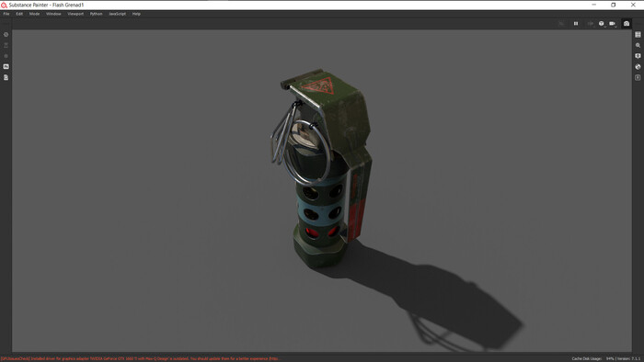Open the display settings monitor icon
This screenshot has width=644, height=362.
point(638,56)
